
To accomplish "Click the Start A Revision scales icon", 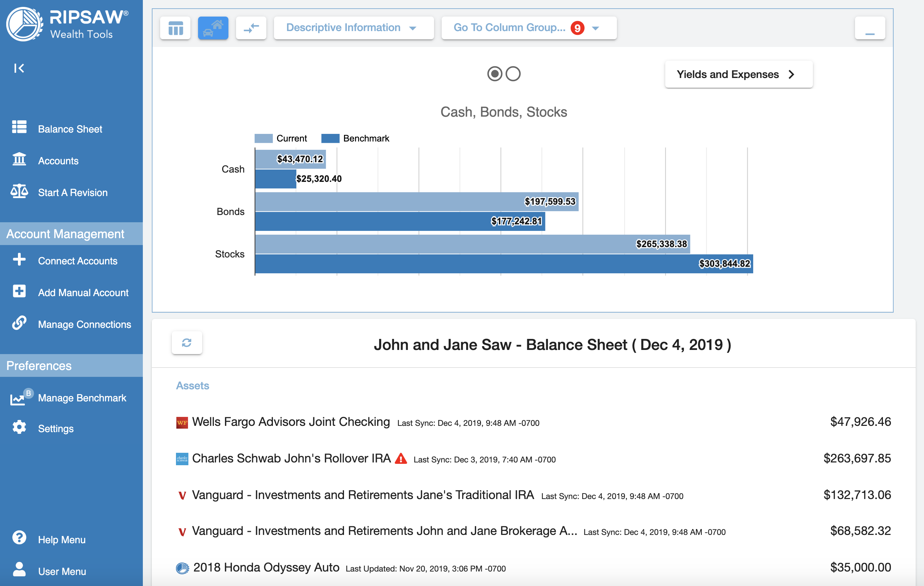I will pyautogui.click(x=19, y=192).
